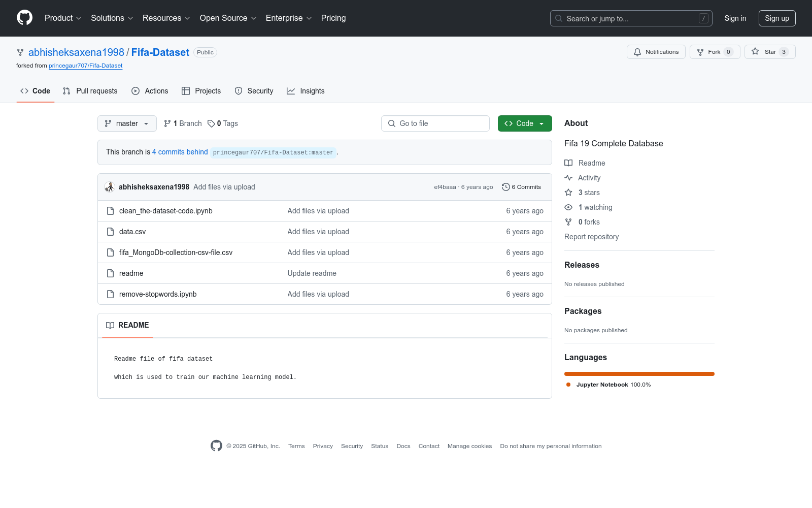Viewport: 812px width, 508px height.
Task: Click the file icon beside remove-stopwords.ipynb
Action: [x=110, y=294]
